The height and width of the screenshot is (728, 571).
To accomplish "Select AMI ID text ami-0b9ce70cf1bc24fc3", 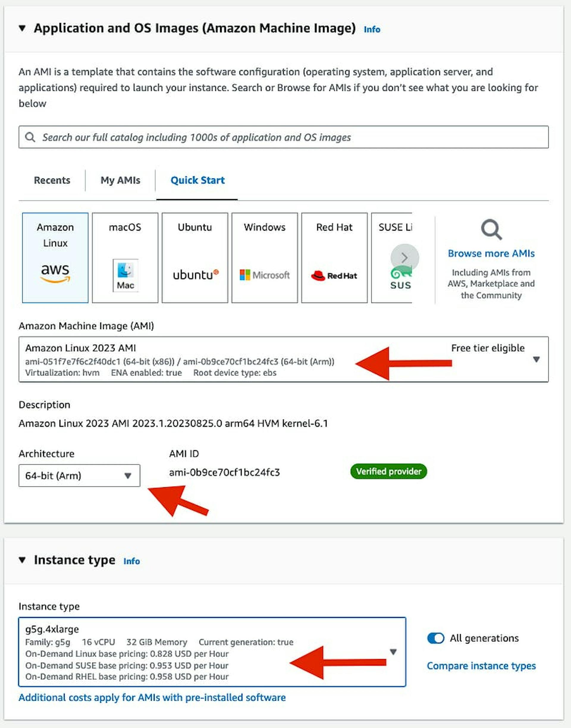I will (224, 472).
